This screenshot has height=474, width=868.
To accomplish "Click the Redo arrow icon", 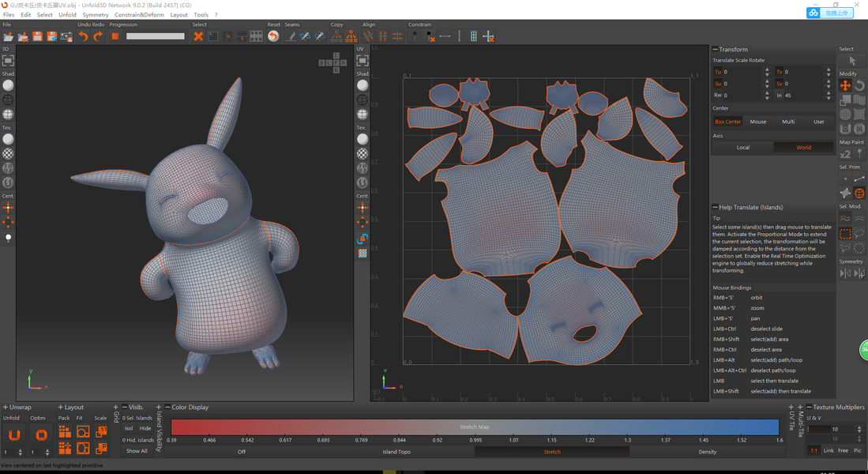I will (x=98, y=36).
